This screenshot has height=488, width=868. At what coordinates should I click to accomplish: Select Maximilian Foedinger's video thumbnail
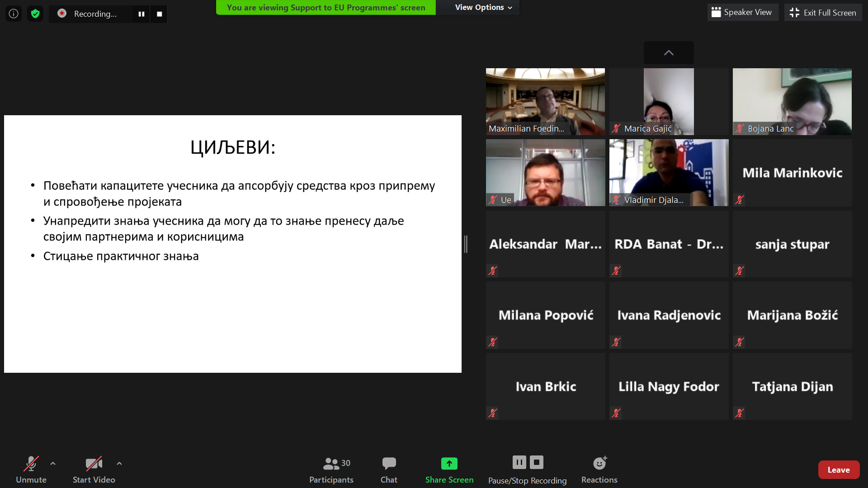pos(545,101)
